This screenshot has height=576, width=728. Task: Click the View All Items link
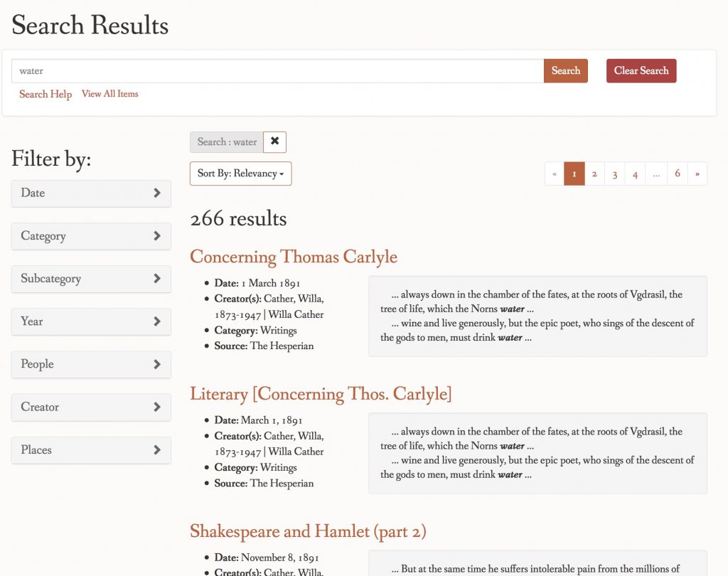[109, 94]
